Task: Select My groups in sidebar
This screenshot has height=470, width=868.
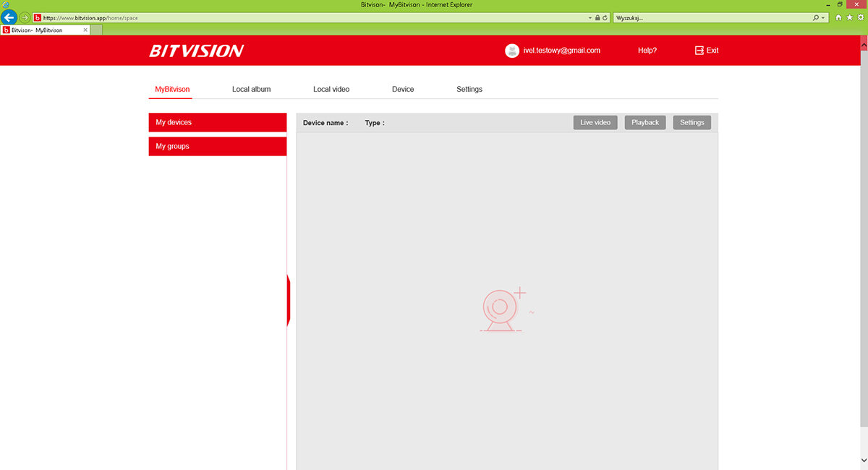Action: (217, 146)
